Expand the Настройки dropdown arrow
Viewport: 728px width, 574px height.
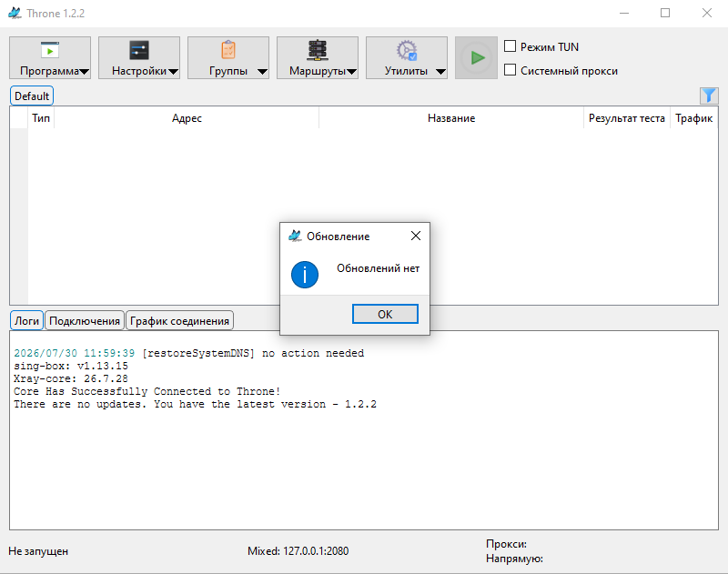[173, 72]
